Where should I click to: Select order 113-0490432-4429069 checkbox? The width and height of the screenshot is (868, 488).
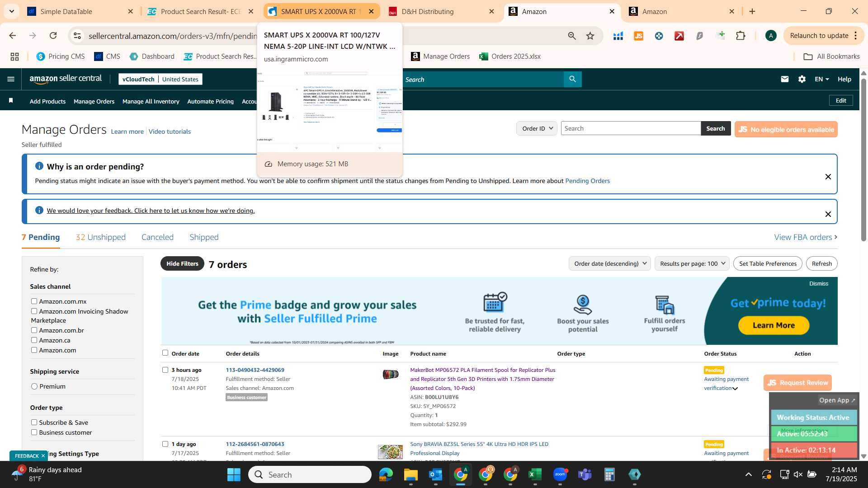click(165, 370)
